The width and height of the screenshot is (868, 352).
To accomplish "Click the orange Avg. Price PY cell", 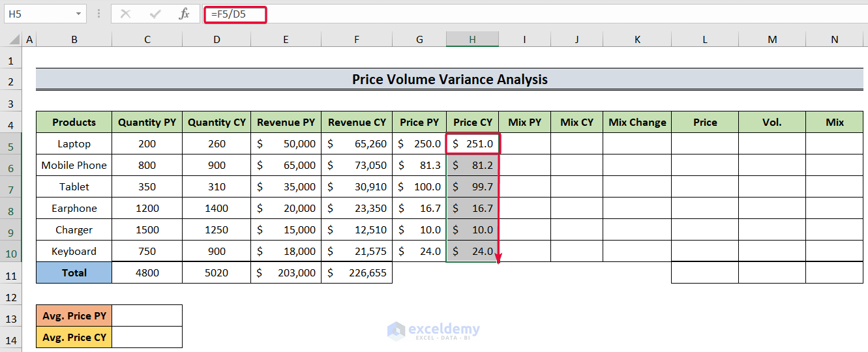I will [x=74, y=315].
